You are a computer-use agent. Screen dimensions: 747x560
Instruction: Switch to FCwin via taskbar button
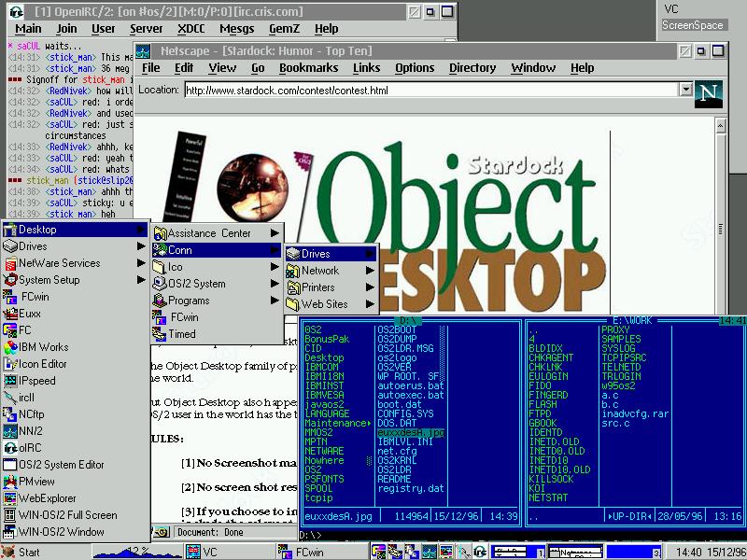(x=321, y=553)
